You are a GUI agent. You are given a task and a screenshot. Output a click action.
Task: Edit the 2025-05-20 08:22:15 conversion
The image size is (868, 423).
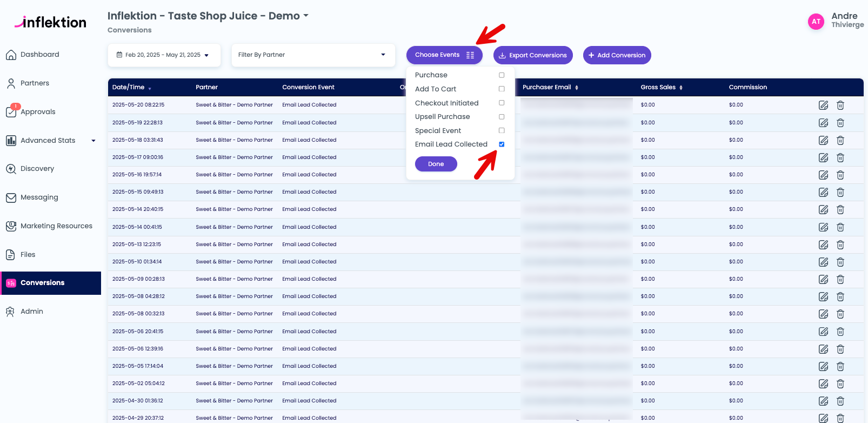823,105
